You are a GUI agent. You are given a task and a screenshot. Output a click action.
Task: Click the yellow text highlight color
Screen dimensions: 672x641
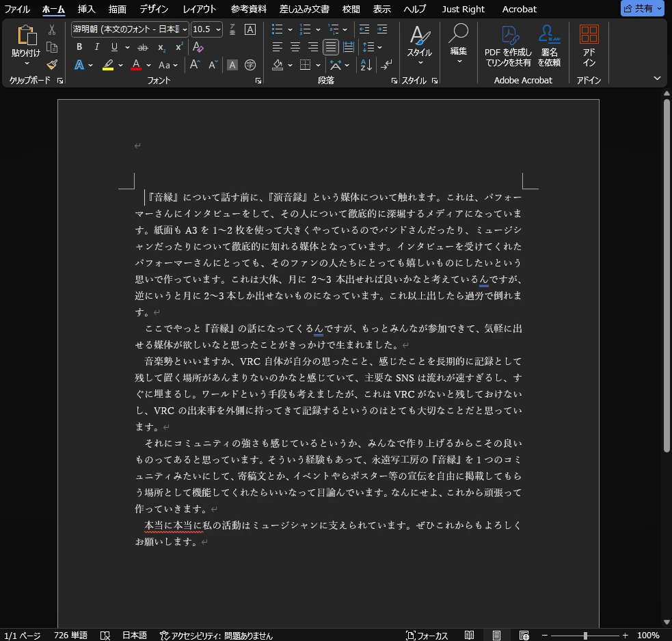click(108, 65)
